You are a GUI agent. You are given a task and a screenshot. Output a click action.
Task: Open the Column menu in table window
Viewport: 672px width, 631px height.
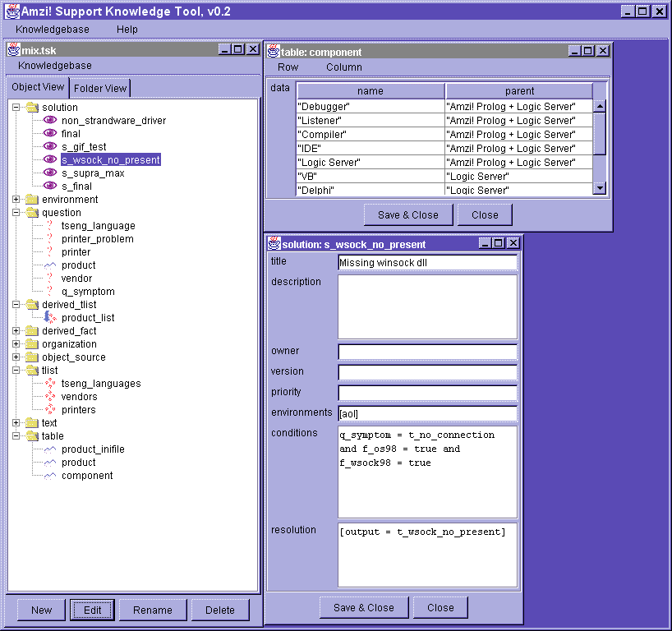(343, 67)
